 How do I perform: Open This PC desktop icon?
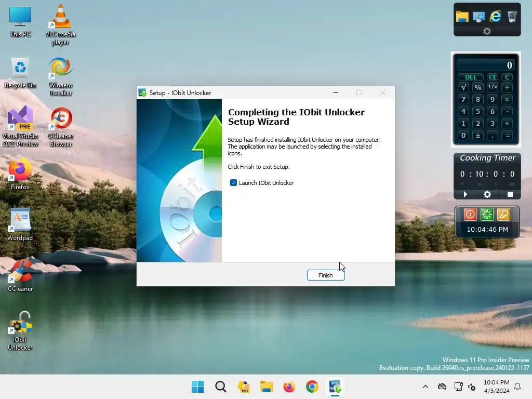[20, 22]
